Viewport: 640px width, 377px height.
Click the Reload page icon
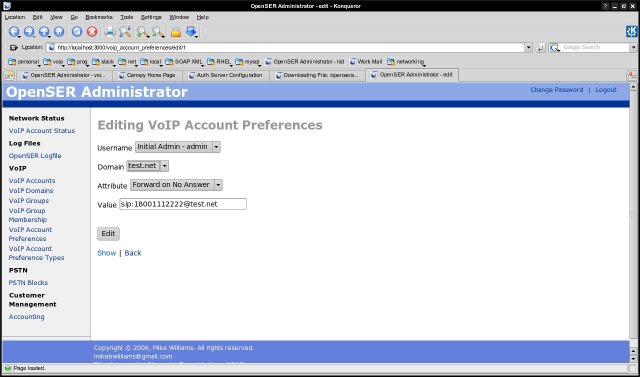(x=77, y=31)
